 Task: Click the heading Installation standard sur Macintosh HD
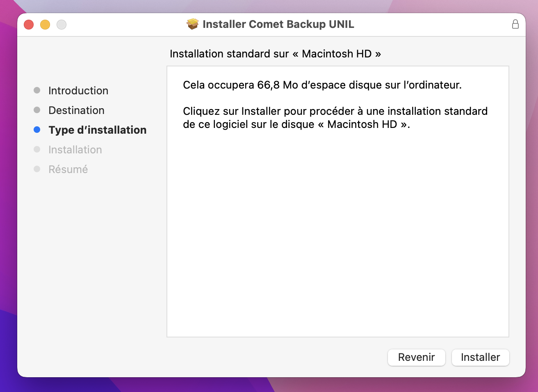point(275,54)
